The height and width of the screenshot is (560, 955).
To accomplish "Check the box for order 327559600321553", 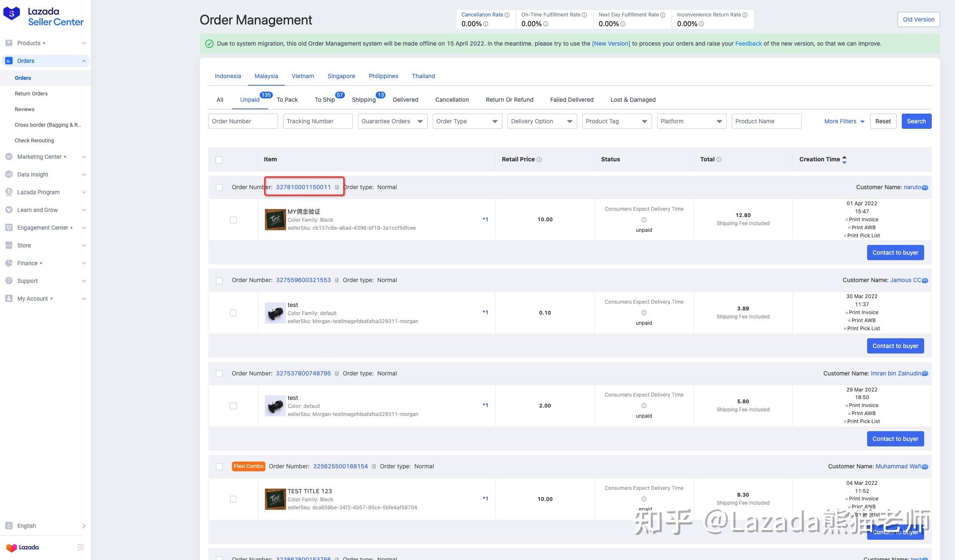I will [x=219, y=281].
